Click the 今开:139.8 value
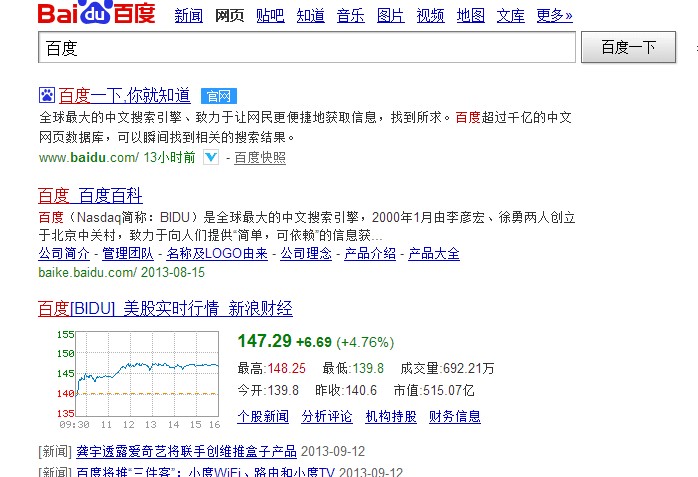The width and height of the screenshot is (698, 477). click(268, 391)
